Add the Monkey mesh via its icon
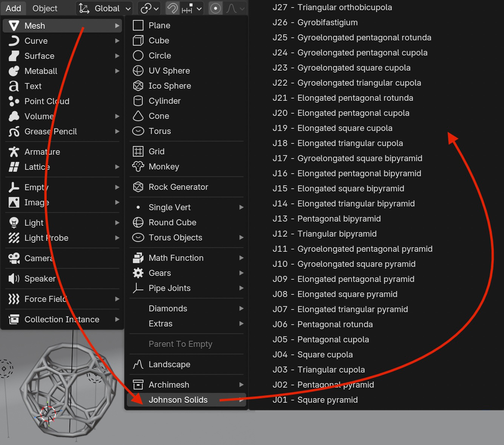Image resolution: width=504 pixels, height=445 pixels. [138, 166]
